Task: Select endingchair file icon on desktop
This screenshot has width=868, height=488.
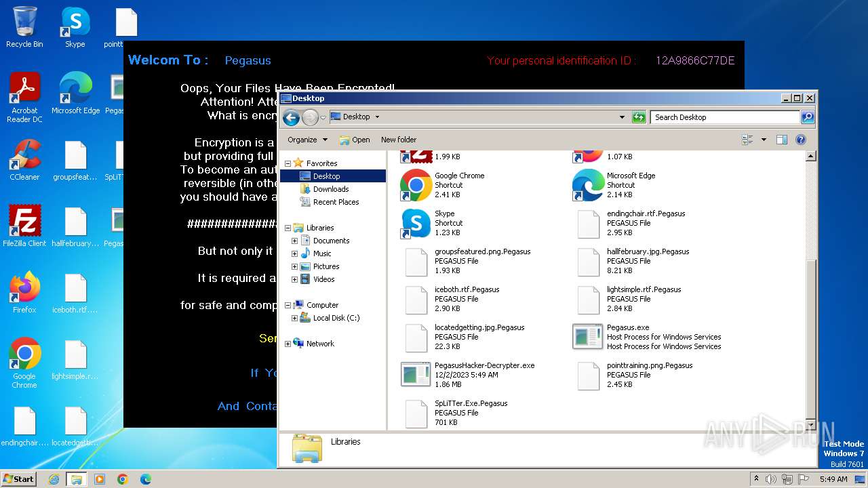Action: [x=24, y=427]
